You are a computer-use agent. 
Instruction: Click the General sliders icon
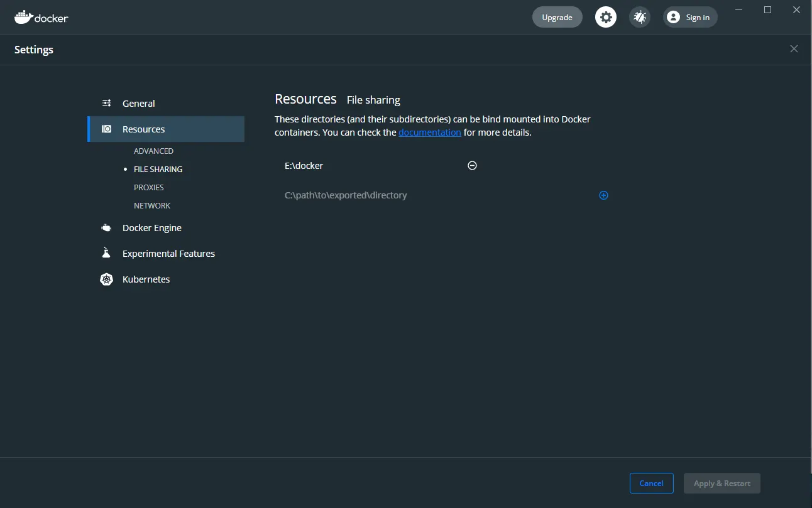pyautogui.click(x=107, y=104)
